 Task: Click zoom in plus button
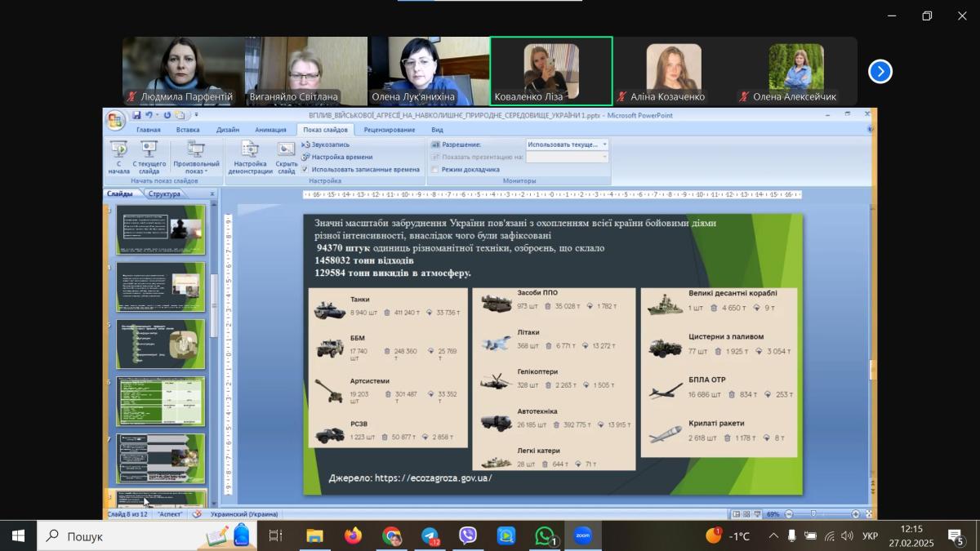point(855,514)
